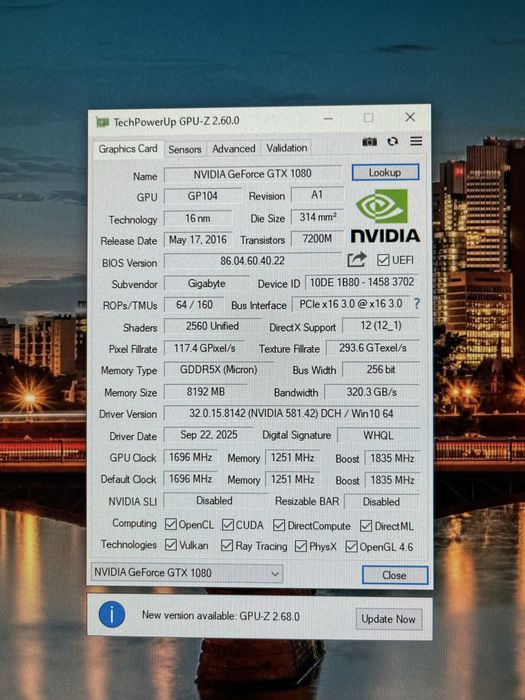Toggle the OpenCL checkbox
525x700 pixels.
pos(171,524)
